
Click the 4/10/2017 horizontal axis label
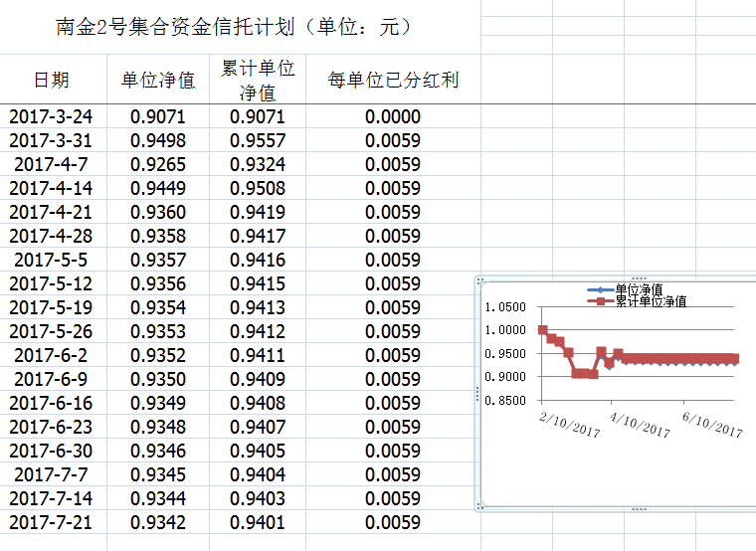point(640,426)
